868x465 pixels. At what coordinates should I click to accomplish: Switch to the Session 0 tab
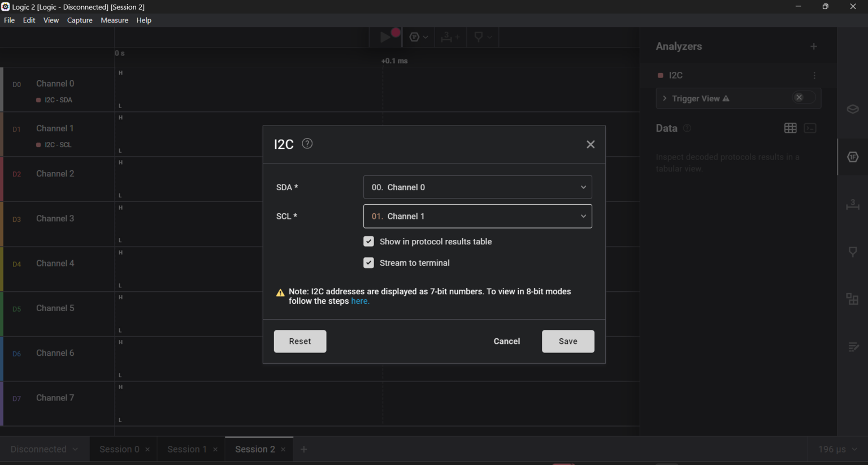point(119,449)
